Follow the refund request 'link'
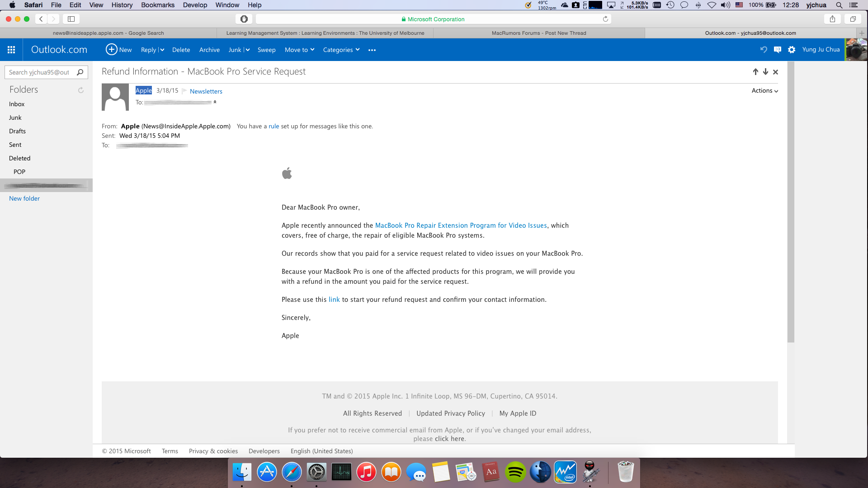The image size is (868, 488). pyautogui.click(x=334, y=300)
